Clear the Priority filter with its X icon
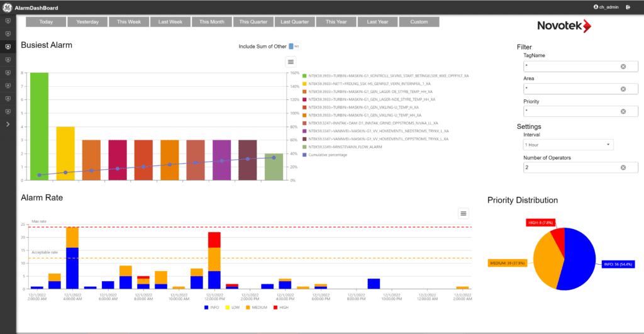The image size is (644, 334). coord(623,111)
